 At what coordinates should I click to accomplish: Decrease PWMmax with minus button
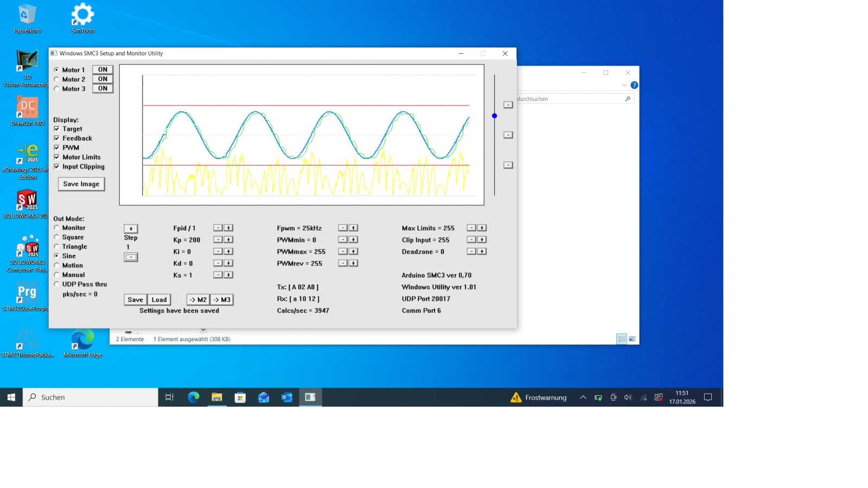343,252
